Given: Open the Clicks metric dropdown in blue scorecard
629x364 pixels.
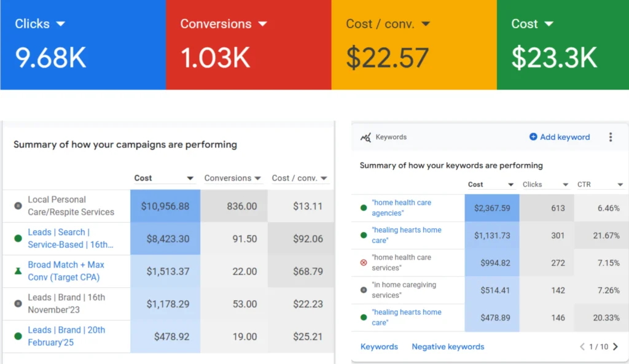Looking at the screenshot, I should point(60,24).
